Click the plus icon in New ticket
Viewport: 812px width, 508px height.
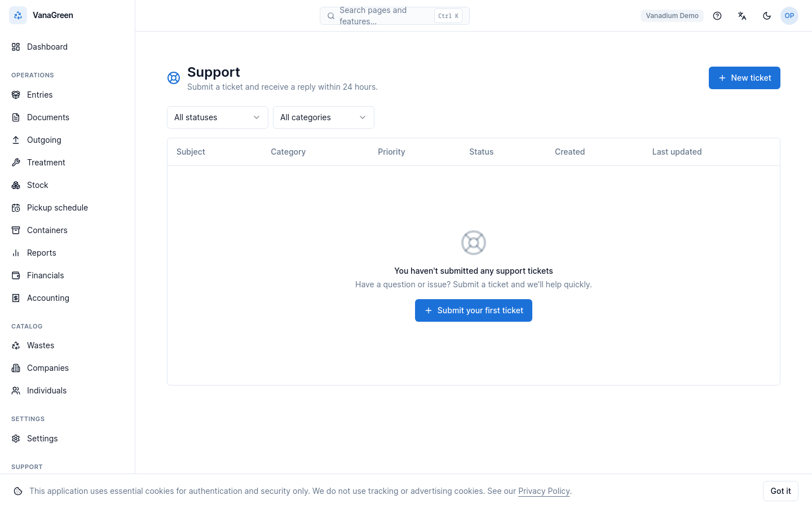pyautogui.click(x=722, y=78)
